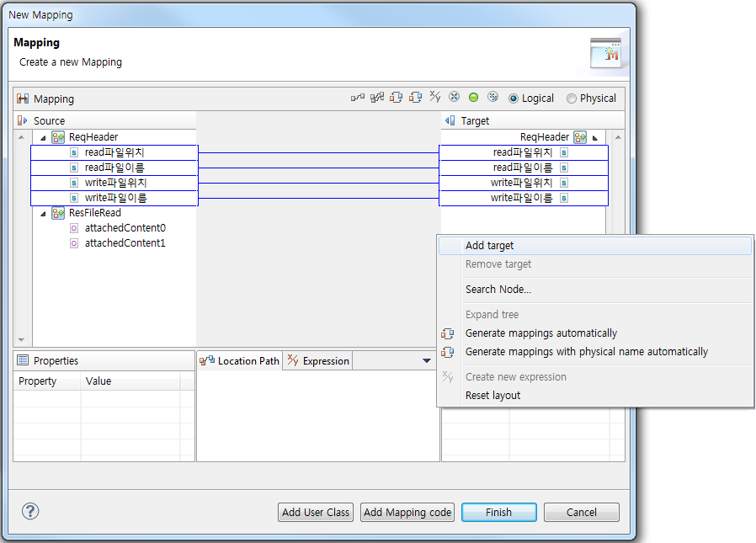Collapse the ResFileRead node in Source tree
Image resolution: width=756 pixels, height=543 pixels.
click(44, 212)
